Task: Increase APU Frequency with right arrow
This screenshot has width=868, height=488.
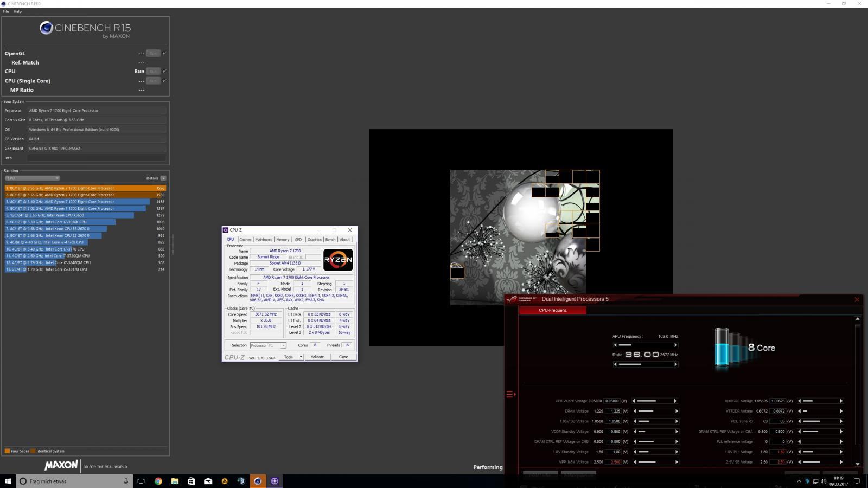Action: pos(675,345)
